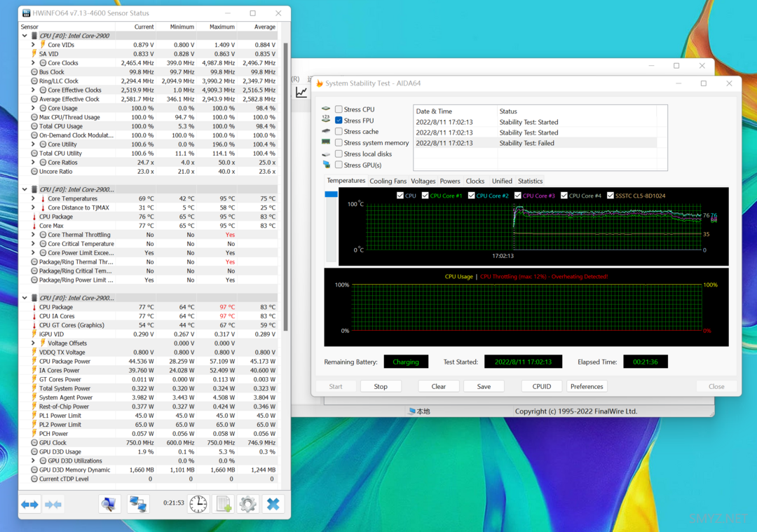
Task: Untick the SSSTC CL5-8D1024 graph checkbox
Action: 611,196
